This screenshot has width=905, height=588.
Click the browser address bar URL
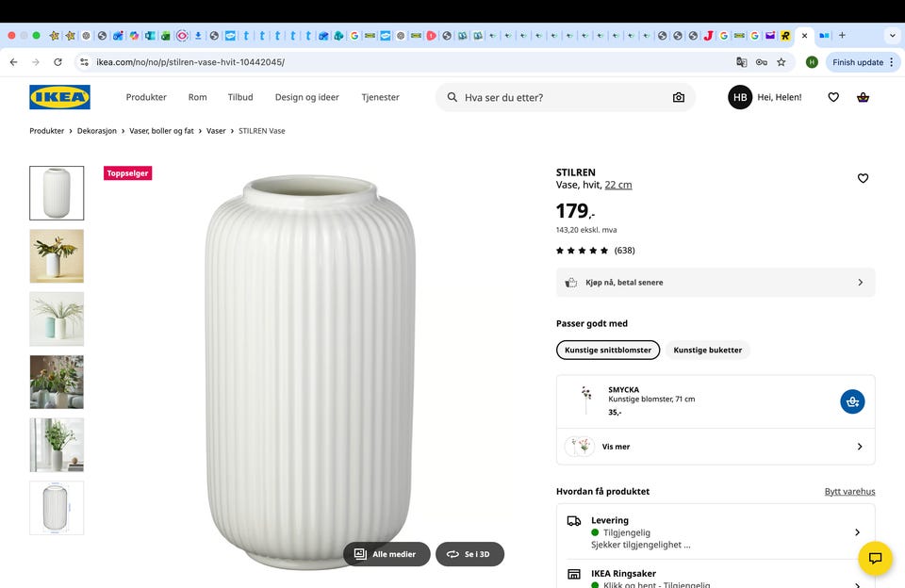(190, 62)
